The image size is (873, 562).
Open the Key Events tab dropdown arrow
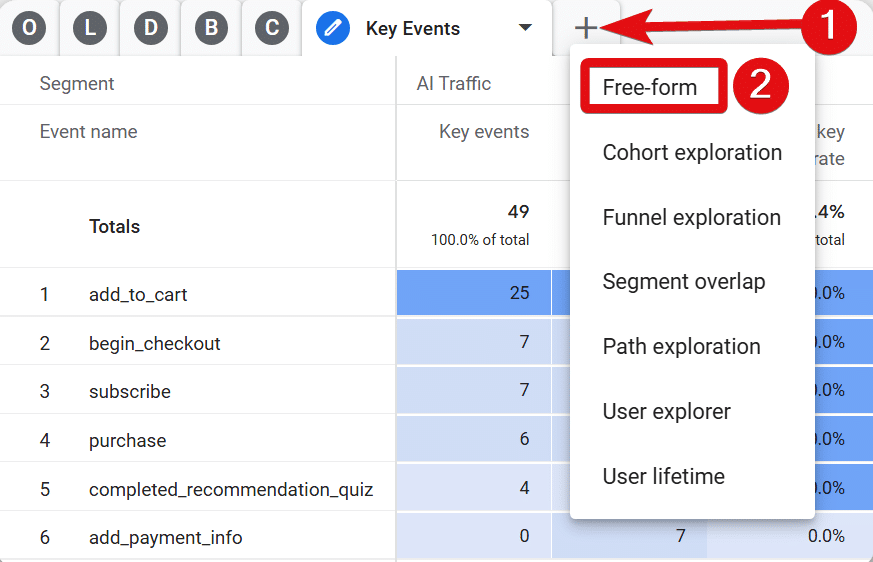(525, 27)
